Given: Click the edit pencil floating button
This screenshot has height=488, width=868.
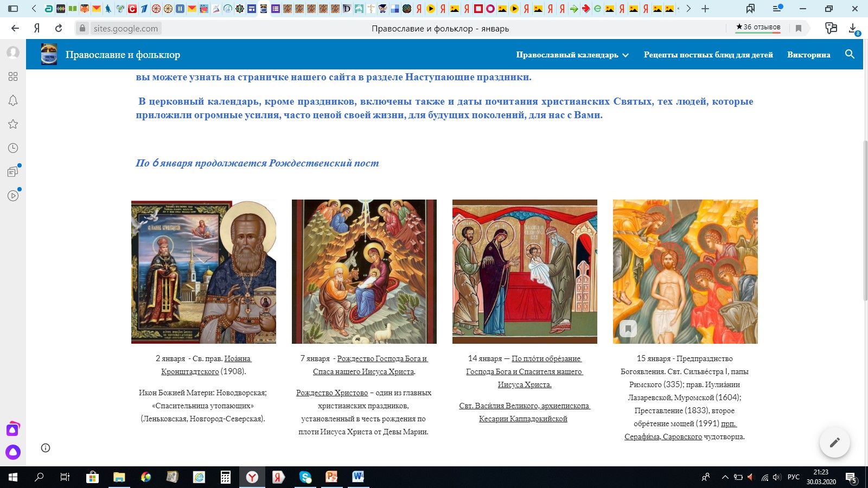Looking at the screenshot, I should (x=834, y=442).
